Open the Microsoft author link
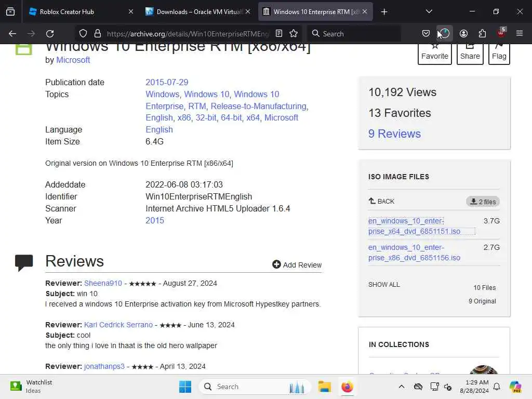532x399 pixels. tap(73, 60)
